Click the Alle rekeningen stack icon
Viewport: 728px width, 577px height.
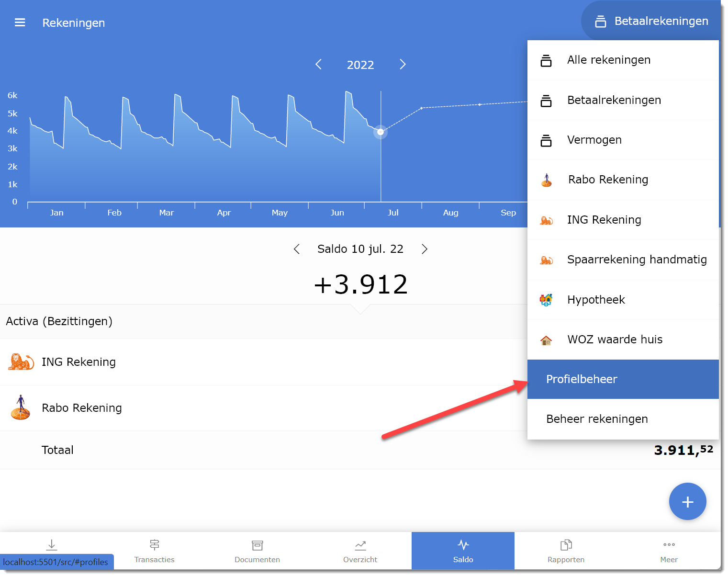pyautogui.click(x=546, y=61)
